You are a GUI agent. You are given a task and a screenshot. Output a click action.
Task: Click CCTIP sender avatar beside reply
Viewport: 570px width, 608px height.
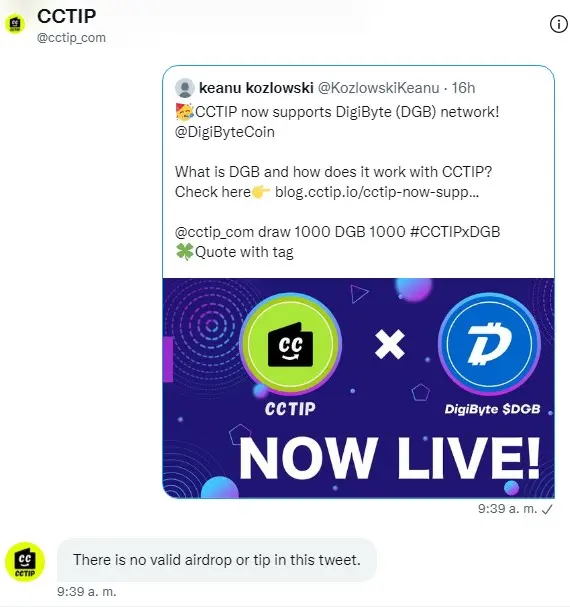(x=25, y=562)
